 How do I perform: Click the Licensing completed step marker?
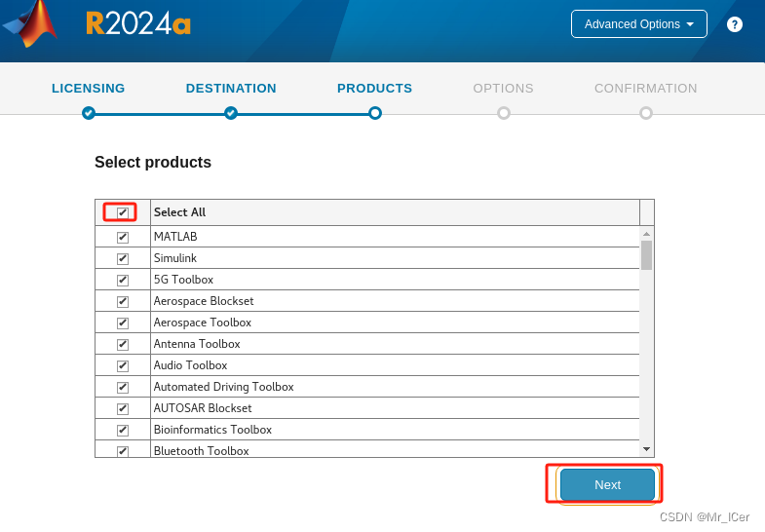point(89,113)
